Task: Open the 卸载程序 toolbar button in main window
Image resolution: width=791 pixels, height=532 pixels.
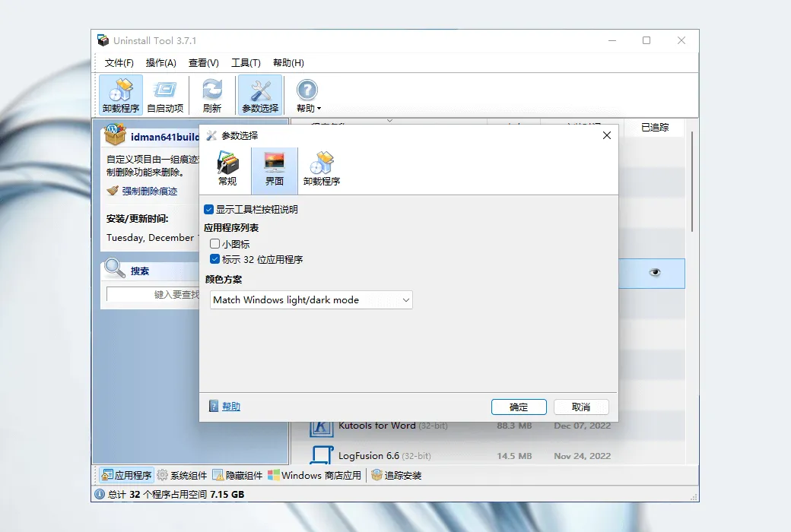Action: point(121,95)
